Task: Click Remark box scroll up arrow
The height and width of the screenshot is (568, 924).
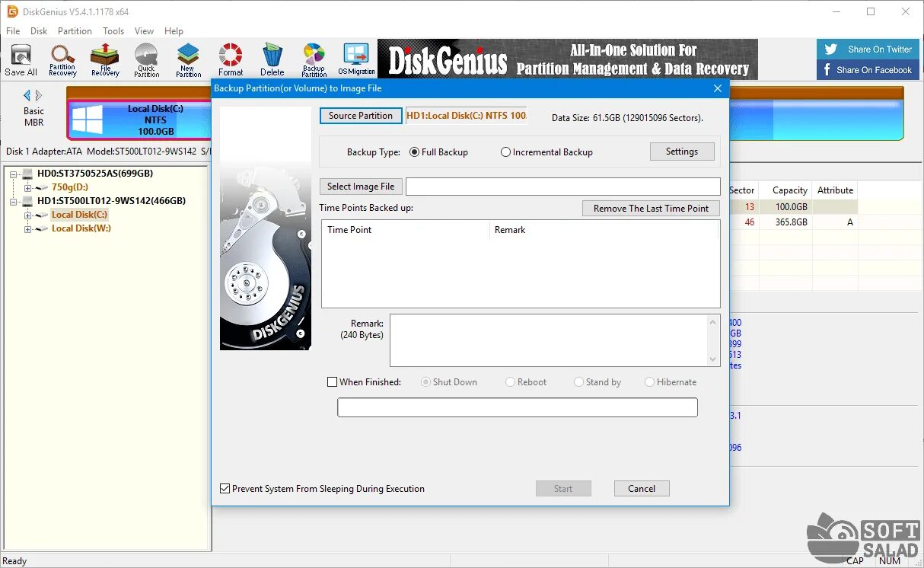Action: tap(714, 321)
